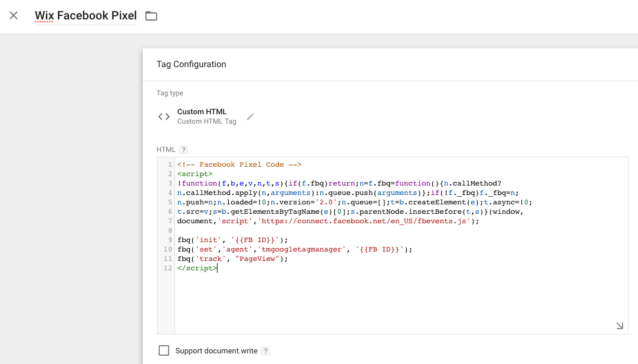Click the opening <script> tag line
Viewport: 638px width, 364px height.
click(195, 174)
